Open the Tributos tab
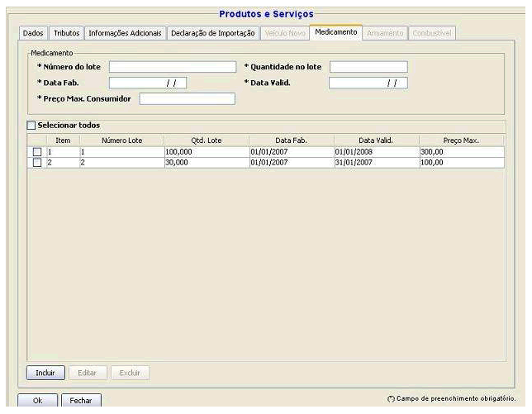 (x=66, y=33)
